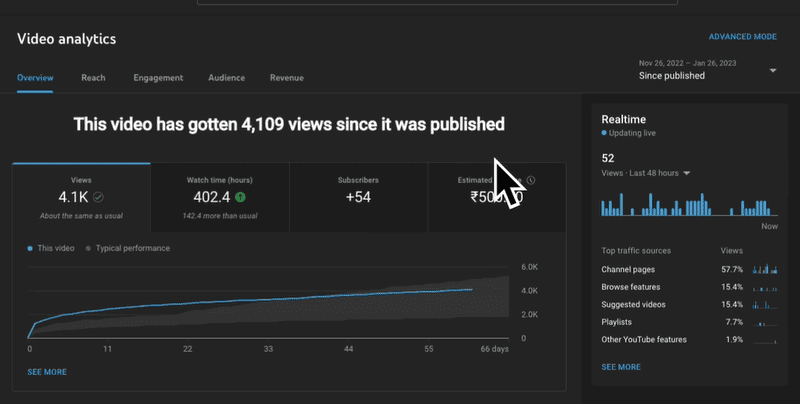Click the Channel pages mini sparkline chart

coord(765,270)
